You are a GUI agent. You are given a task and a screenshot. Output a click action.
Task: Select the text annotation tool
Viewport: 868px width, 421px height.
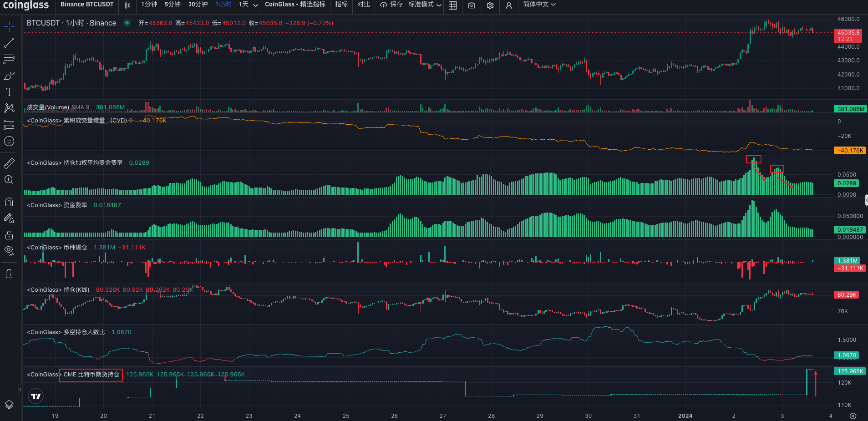(x=9, y=92)
